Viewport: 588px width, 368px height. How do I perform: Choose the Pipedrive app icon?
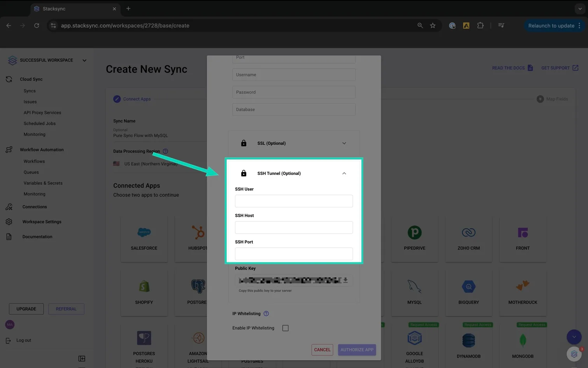click(x=415, y=232)
